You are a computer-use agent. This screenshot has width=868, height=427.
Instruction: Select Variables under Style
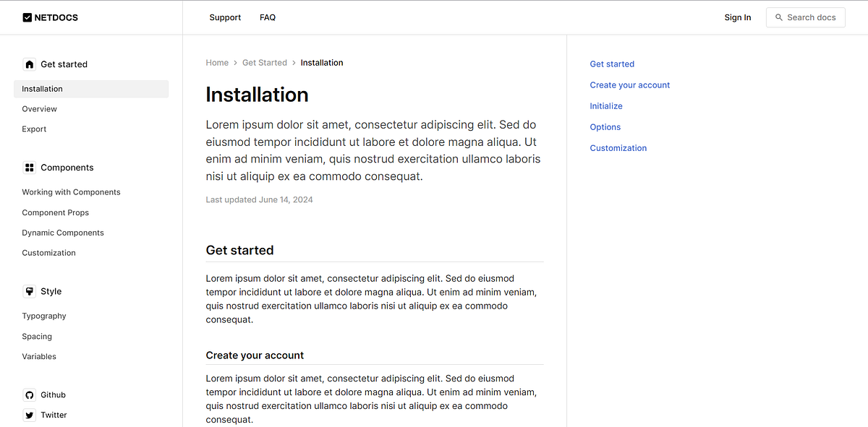tap(39, 355)
